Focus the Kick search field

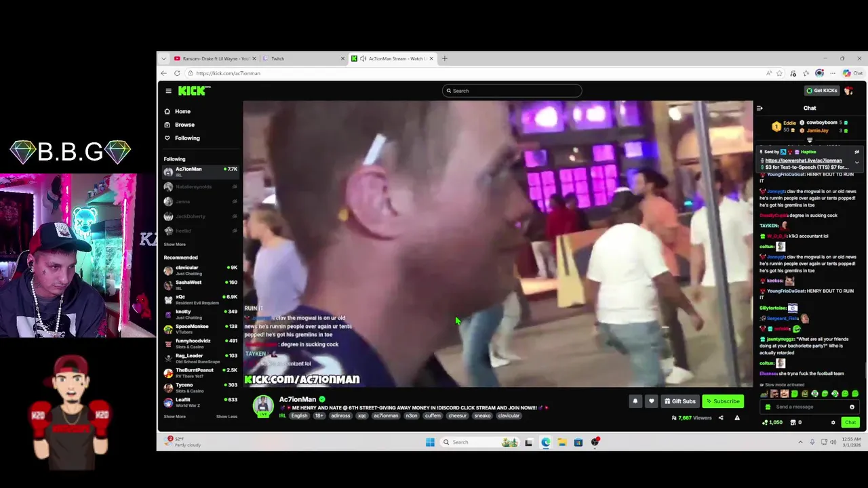512,91
